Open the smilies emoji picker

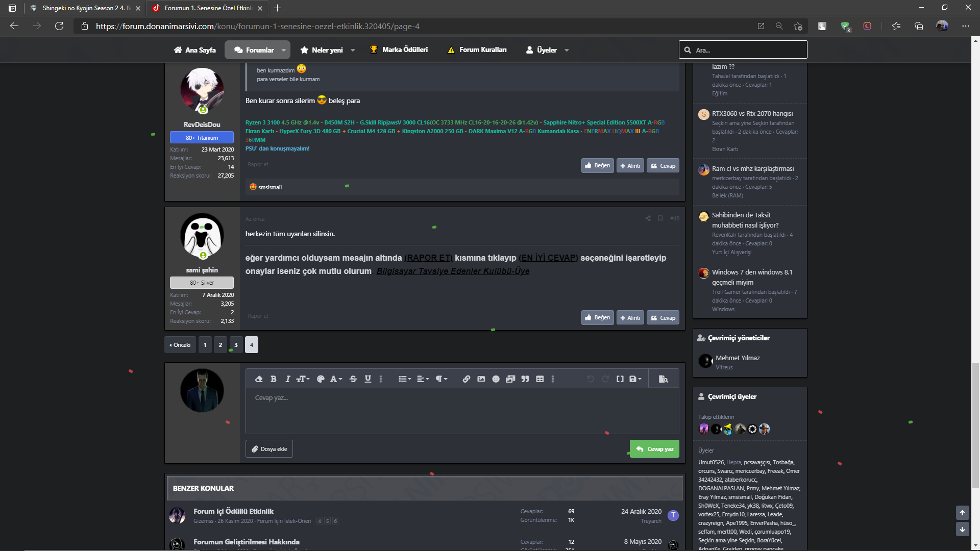point(496,379)
